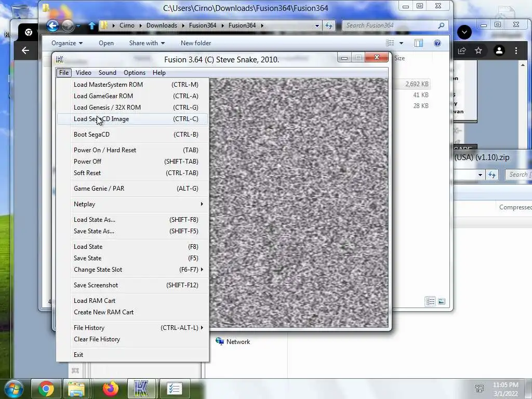Choose Load Genesis / 32X ROM
Image resolution: width=532 pixels, height=399 pixels.
132,108
